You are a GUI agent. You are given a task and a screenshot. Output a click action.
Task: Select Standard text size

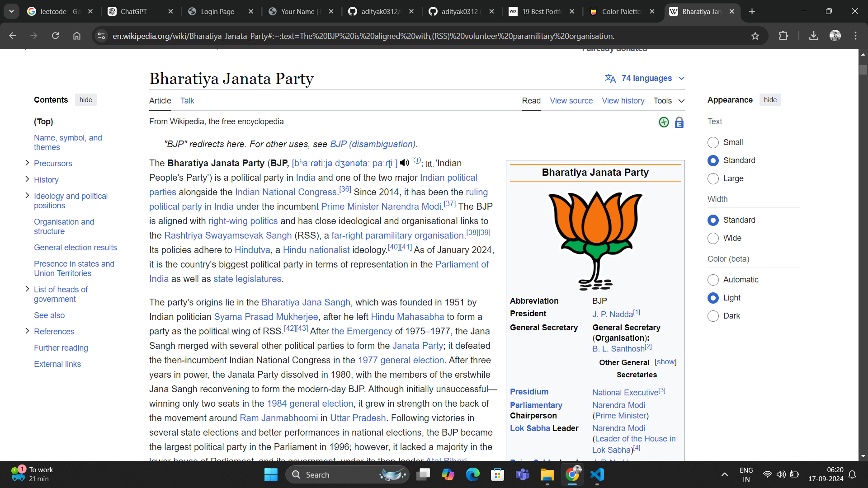713,160
